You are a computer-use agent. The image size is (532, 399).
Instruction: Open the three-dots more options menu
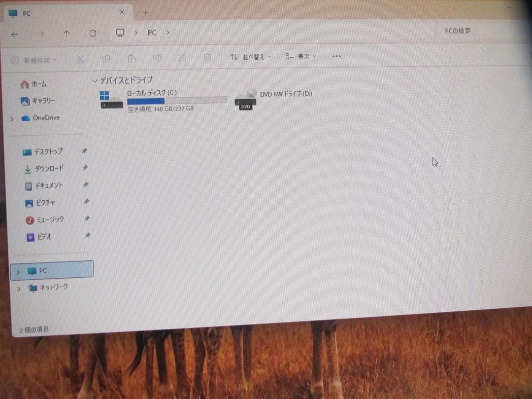point(337,56)
